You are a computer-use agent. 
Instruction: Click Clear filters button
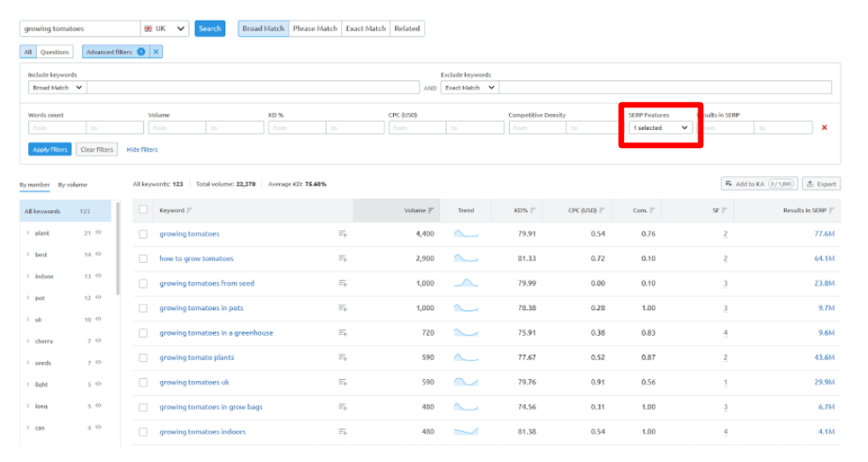[x=96, y=150]
